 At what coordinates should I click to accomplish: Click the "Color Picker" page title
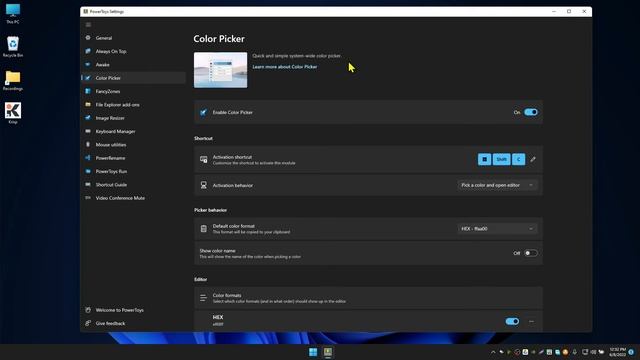(219, 39)
